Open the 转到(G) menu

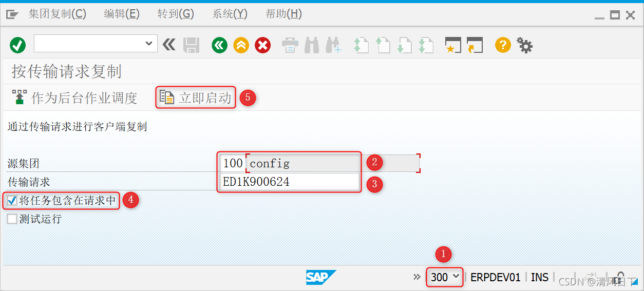click(176, 14)
